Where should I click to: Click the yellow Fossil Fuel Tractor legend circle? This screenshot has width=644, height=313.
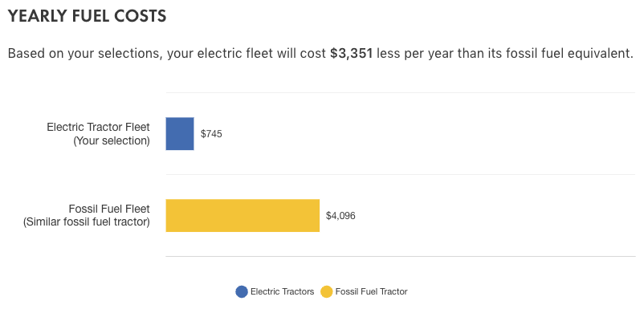click(326, 291)
